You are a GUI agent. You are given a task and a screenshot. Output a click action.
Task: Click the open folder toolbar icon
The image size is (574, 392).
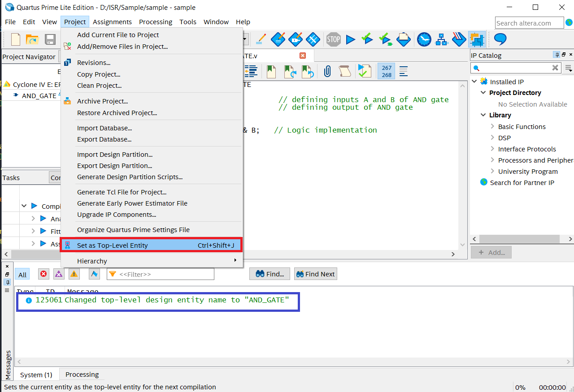click(x=32, y=39)
